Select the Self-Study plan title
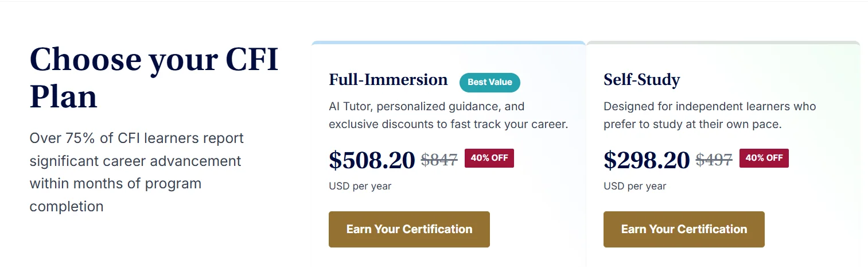This screenshot has width=868, height=267. (x=641, y=80)
